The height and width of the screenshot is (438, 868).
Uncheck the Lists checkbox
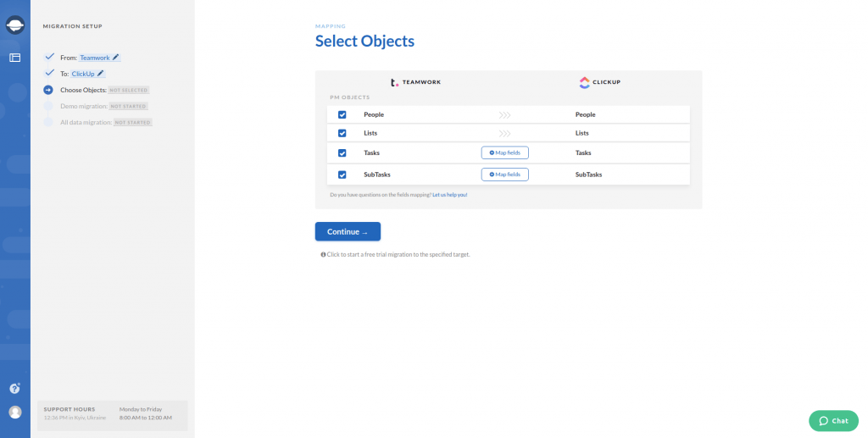pyautogui.click(x=342, y=133)
